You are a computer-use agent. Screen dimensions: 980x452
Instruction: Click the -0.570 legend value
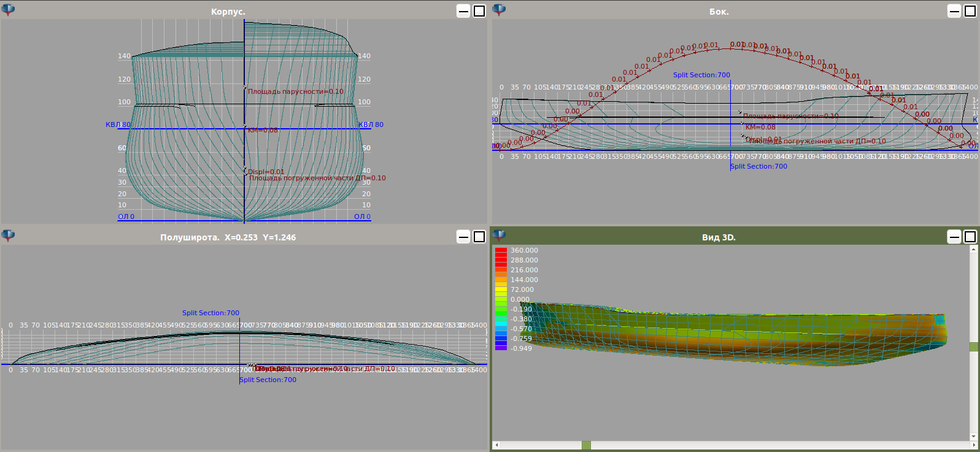point(522,329)
